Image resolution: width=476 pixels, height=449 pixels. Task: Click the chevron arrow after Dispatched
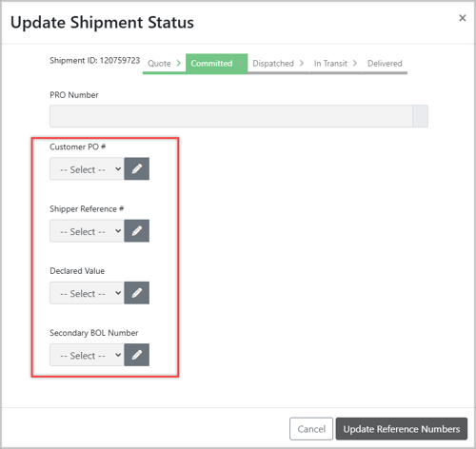[301, 63]
